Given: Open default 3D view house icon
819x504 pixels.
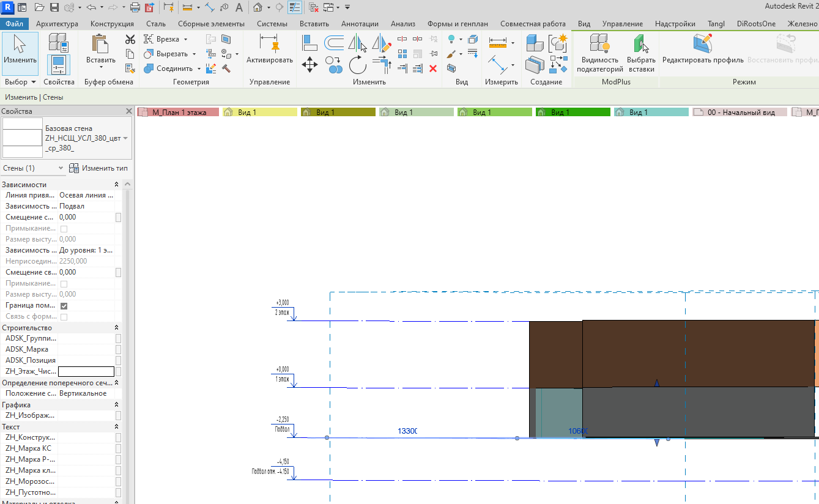Looking at the screenshot, I should coord(258,7).
